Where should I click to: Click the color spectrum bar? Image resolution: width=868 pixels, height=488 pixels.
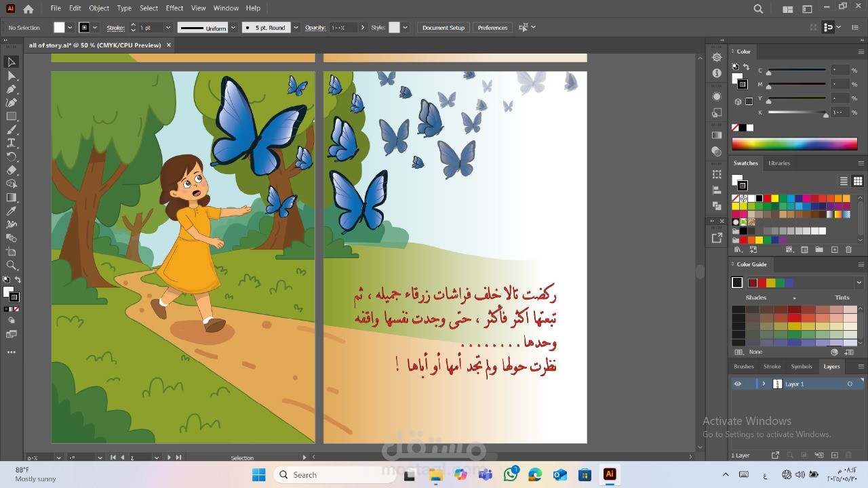(x=795, y=144)
